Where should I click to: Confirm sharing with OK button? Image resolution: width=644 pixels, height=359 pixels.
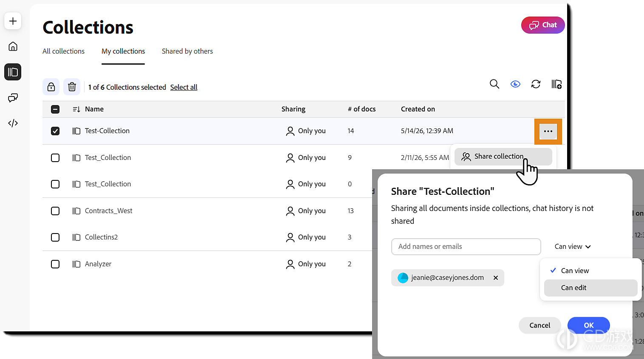click(589, 325)
